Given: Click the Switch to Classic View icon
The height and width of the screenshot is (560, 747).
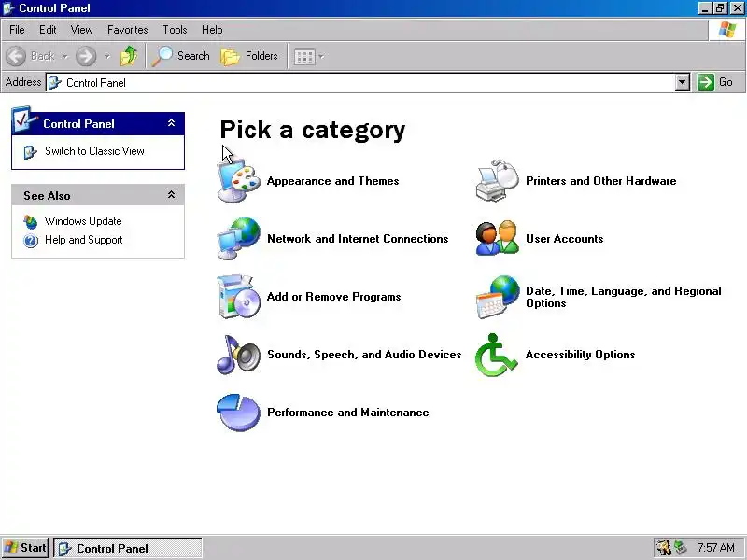Looking at the screenshot, I should pyautogui.click(x=31, y=152).
